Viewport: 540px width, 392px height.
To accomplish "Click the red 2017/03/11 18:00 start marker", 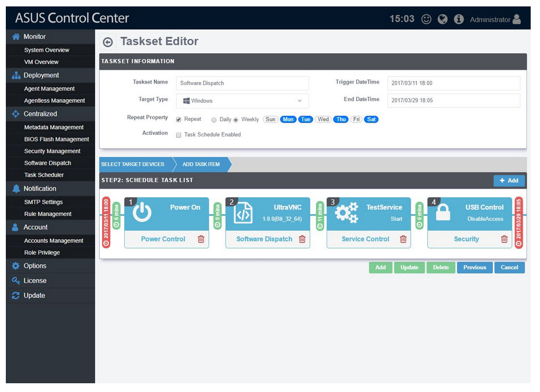I will coord(106,222).
